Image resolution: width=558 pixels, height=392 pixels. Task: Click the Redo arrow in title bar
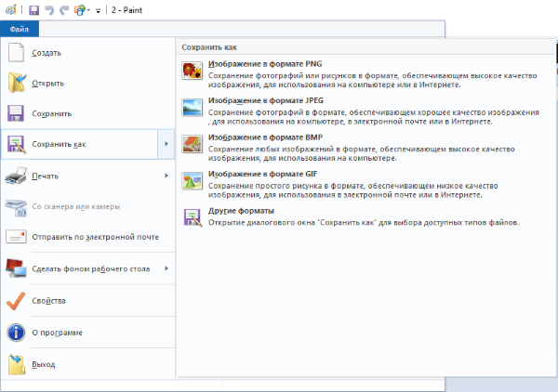pos(63,9)
